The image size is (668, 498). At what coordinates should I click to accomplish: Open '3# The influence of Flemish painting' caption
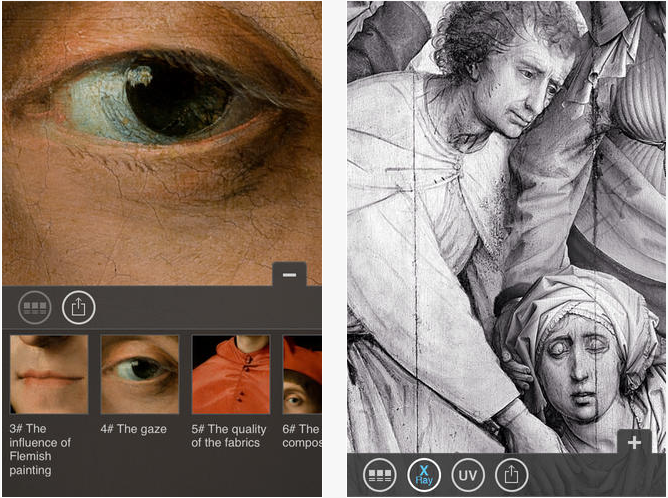tap(40, 449)
